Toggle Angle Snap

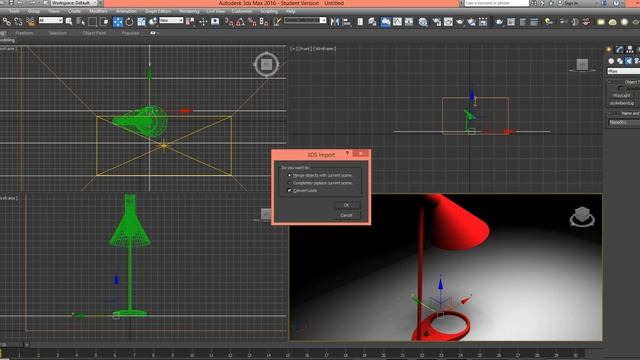pyautogui.click(x=240, y=22)
